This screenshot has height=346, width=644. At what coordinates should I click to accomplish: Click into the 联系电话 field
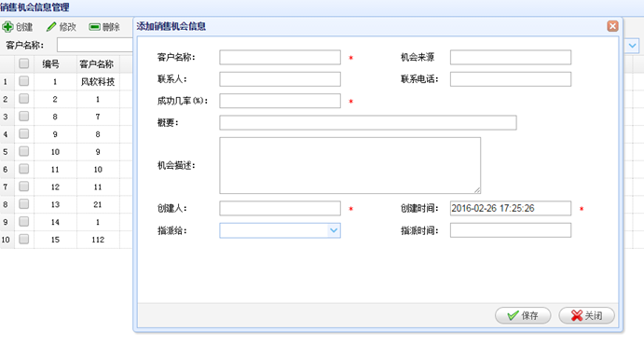(511, 79)
